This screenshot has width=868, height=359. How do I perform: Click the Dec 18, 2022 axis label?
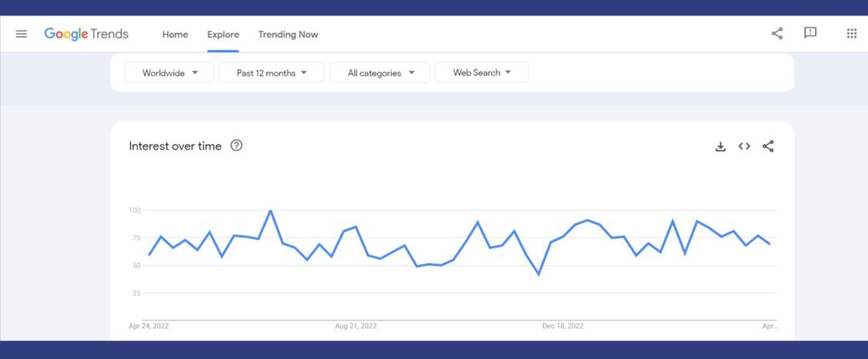(x=563, y=327)
